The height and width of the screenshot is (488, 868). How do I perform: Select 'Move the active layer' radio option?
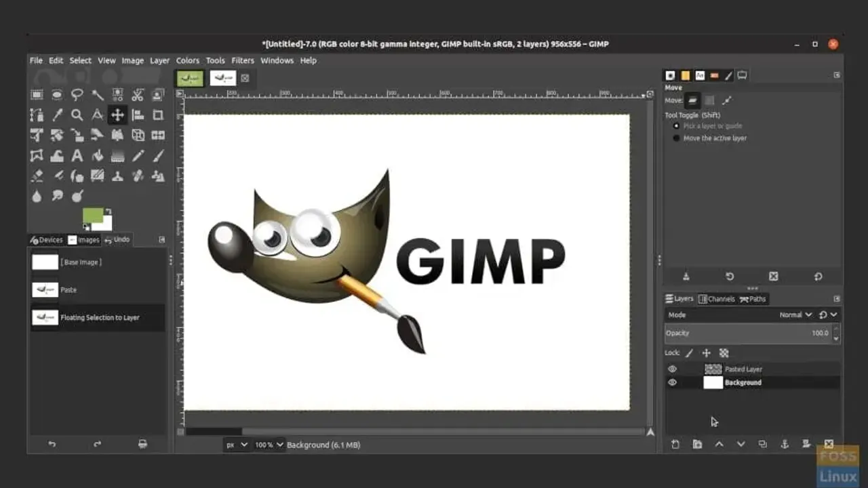coord(676,138)
